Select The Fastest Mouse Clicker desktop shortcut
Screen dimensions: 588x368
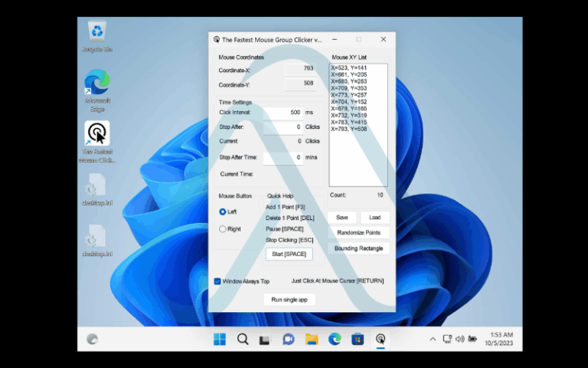coord(97,142)
